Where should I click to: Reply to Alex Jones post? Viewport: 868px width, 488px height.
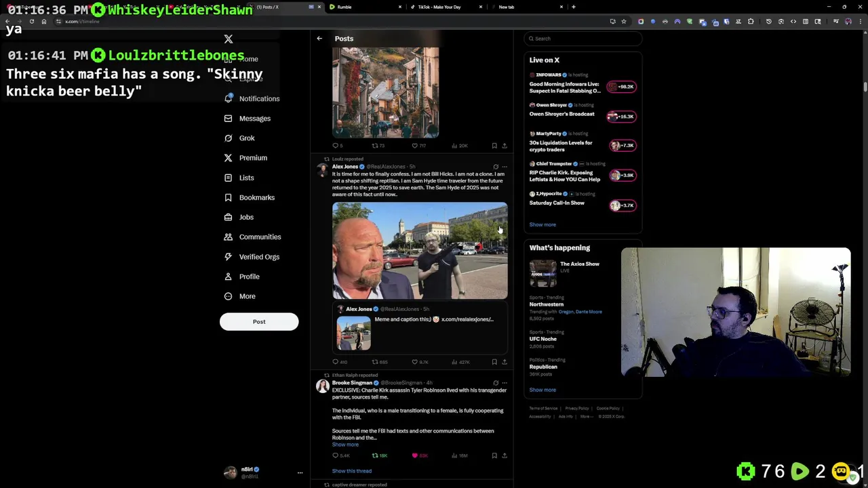pyautogui.click(x=335, y=362)
